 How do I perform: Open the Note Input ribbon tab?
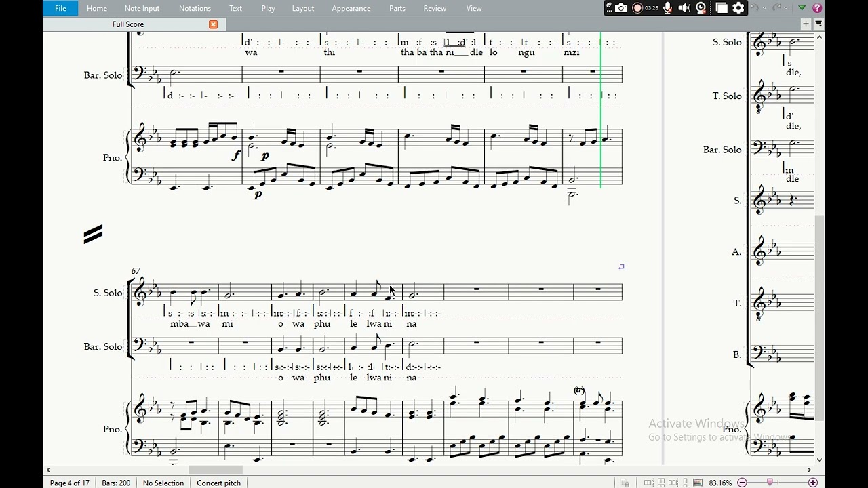click(142, 8)
